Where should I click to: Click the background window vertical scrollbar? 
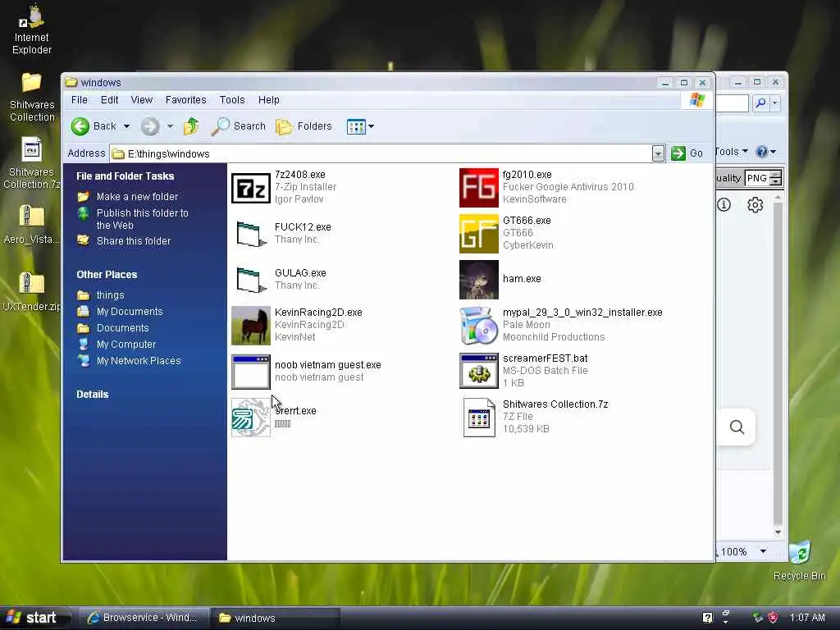[778, 364]
